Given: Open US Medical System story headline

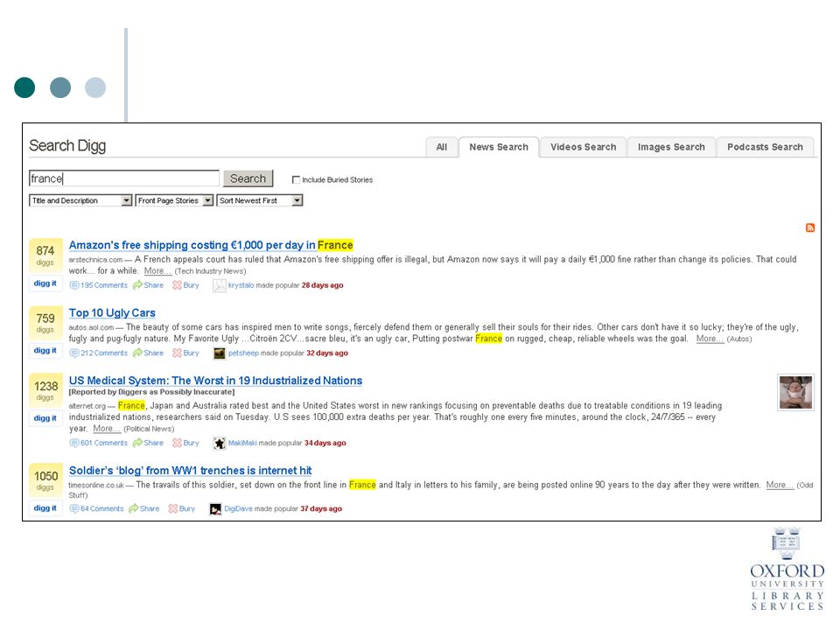Looking at the screenshot, I should tap(215, 381).
